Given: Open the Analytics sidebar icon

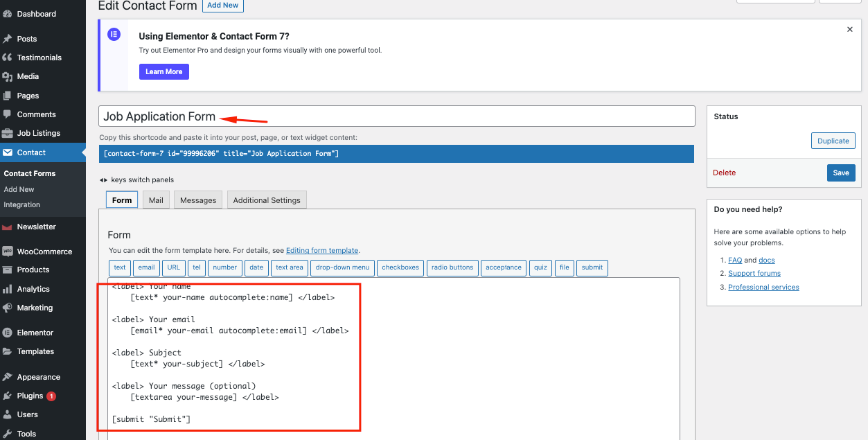Looking at the screenshot, I should coord(33,289).
